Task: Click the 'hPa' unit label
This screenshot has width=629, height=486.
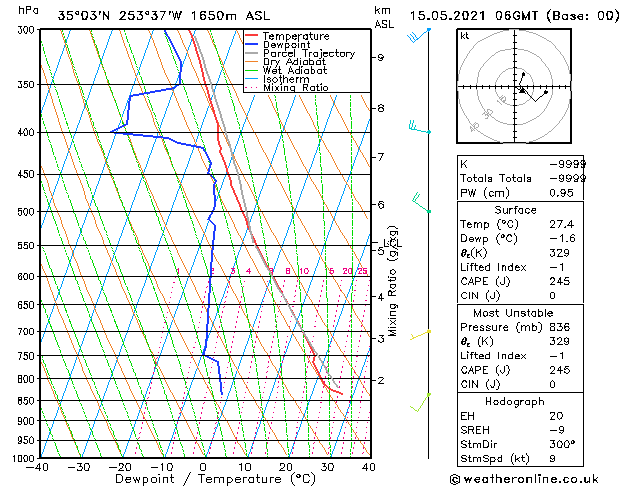Action: (x=28, y=10)
